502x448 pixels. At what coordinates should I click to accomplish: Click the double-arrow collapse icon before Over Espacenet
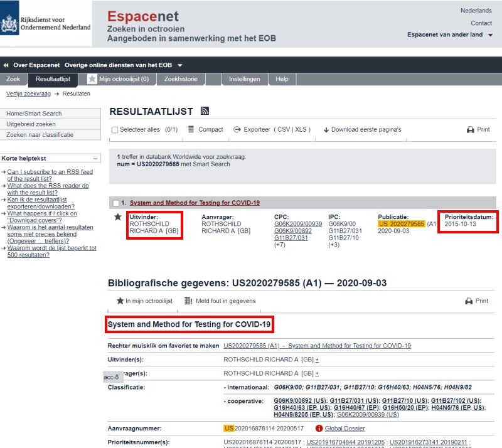pyautogui.click(x=6, y=65)
